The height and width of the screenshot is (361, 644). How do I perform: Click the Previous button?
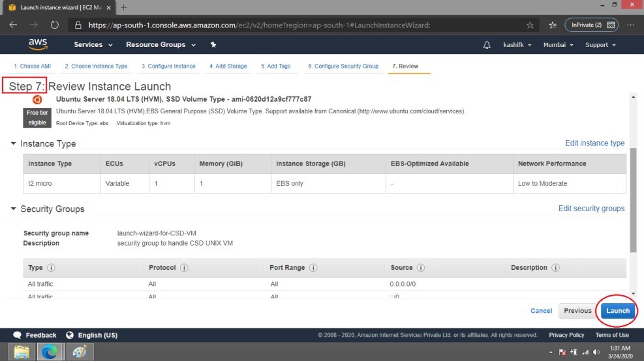(577, 311)
